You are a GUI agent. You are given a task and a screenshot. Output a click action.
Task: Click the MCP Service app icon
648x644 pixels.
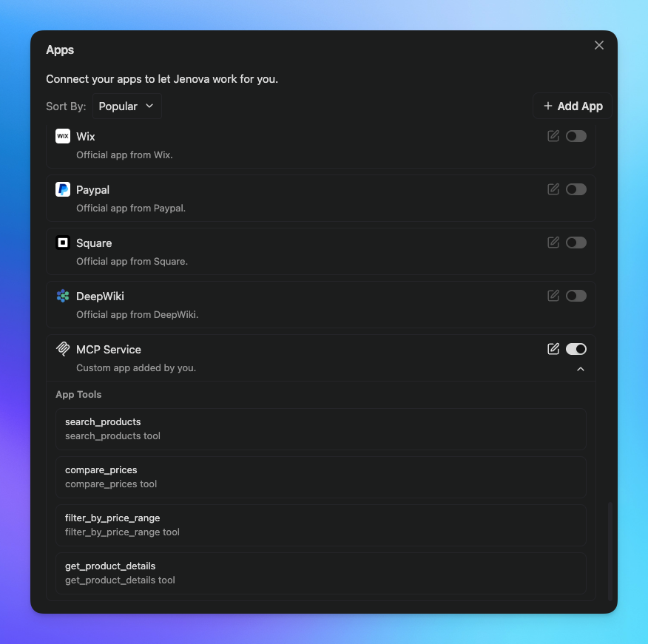click(x=63, y=349)
